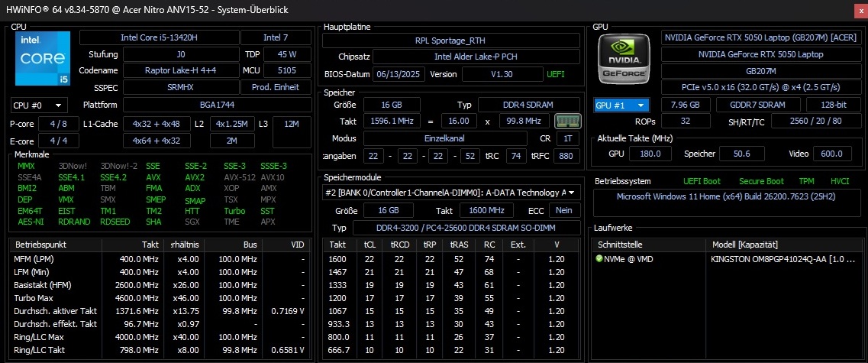
Task: Click the tCL column header in timing table
Action: (369, 245)
